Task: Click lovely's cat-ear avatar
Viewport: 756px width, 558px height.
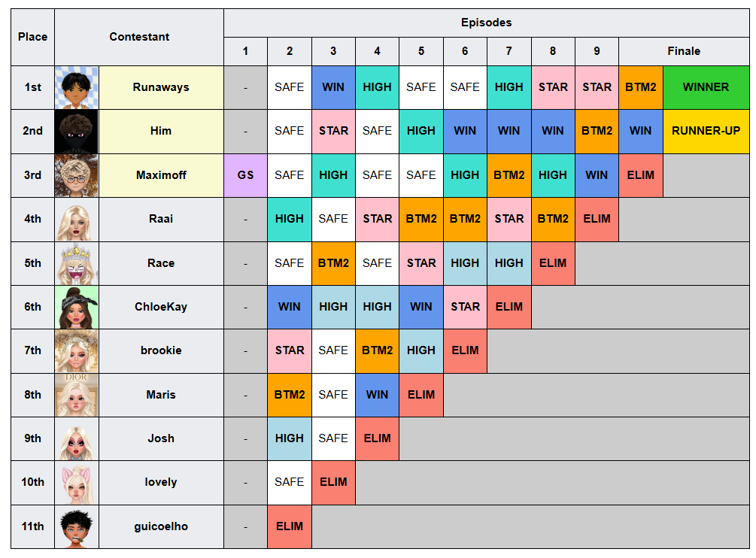Action: pos(77,483)
